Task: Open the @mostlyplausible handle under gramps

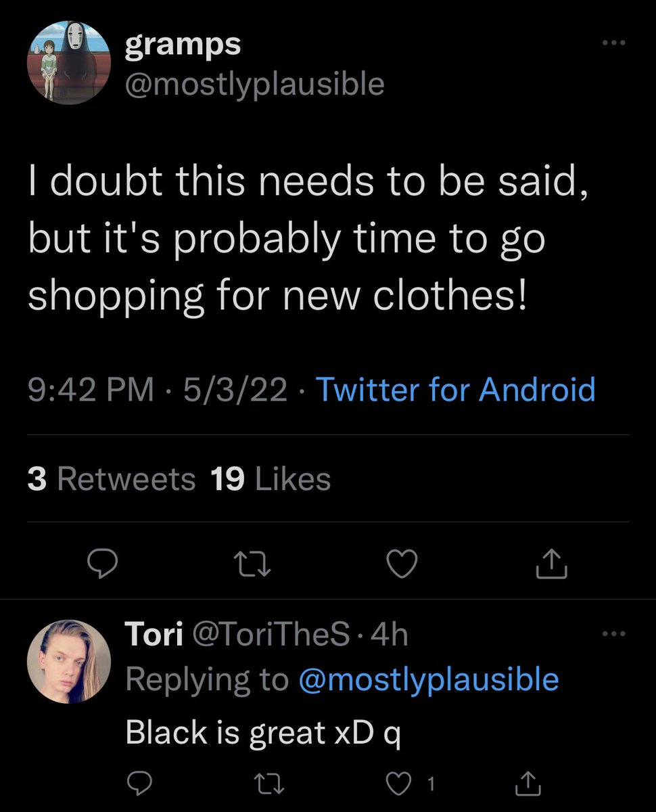Action: [255, 84]
